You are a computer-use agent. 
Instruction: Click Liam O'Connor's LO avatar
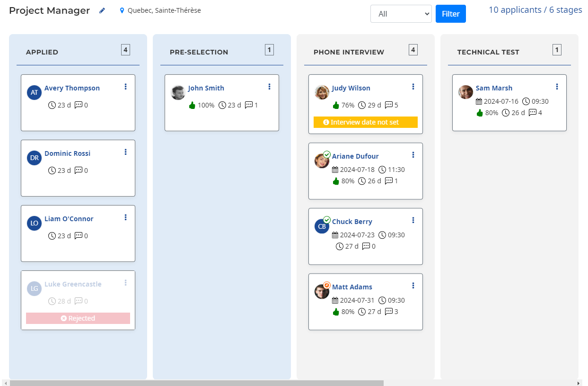[x=34, y=223]
